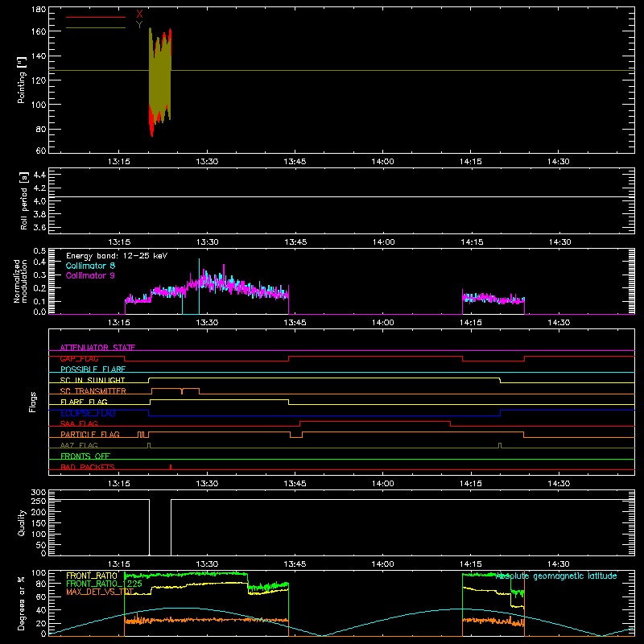Click the red X legend label
The height and width of the screenshot is (644, 644).
coord(139,14)
